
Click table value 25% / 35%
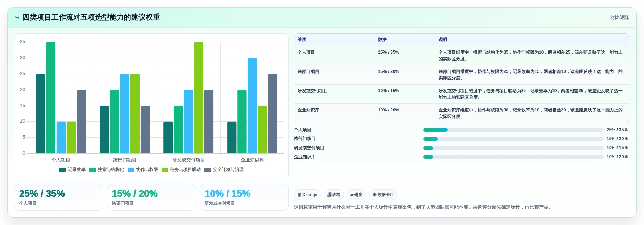point(389,52)
